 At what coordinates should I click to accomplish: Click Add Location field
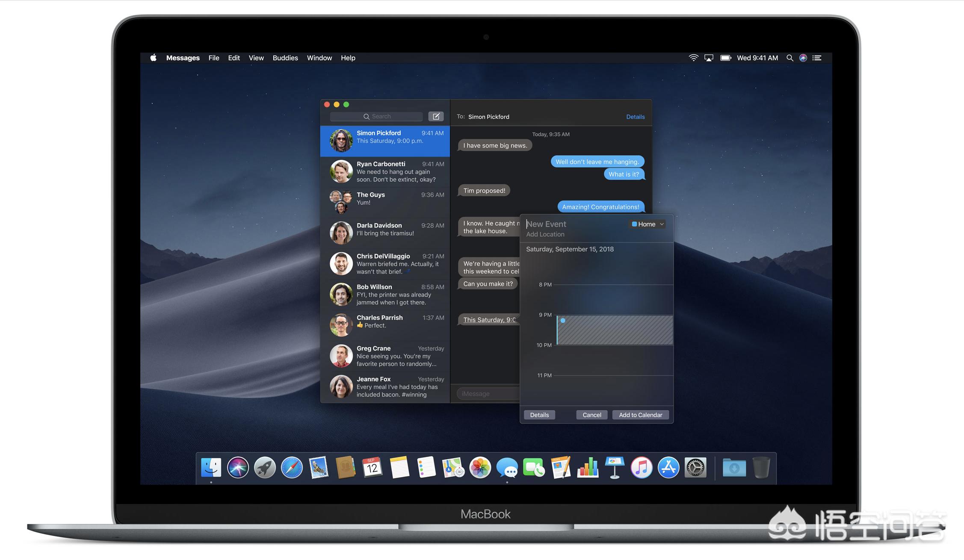[545, 234]
